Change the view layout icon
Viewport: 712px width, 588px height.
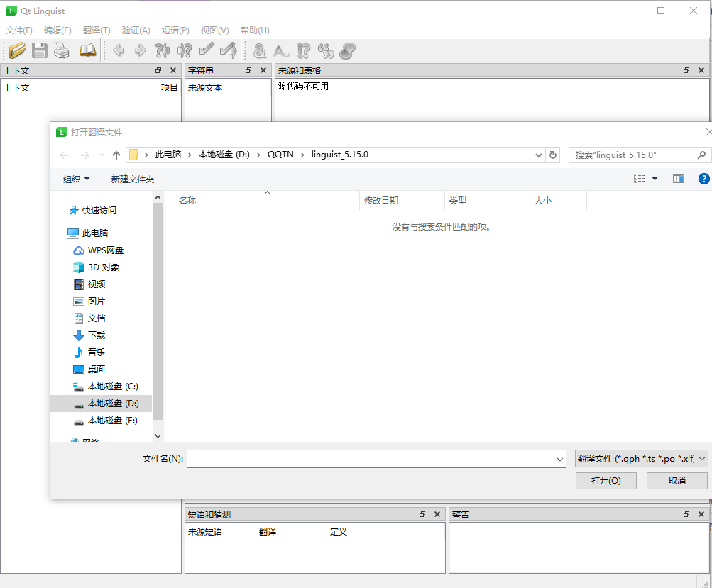coord(640,179)
